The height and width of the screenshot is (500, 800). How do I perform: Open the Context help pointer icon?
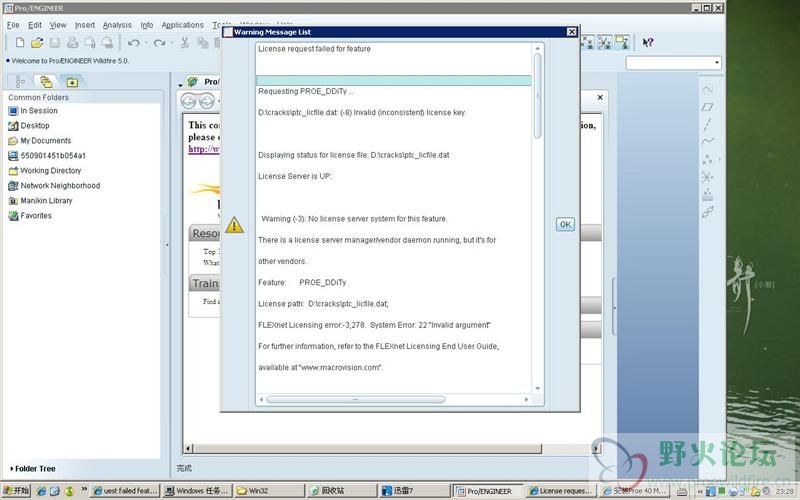[x=648, y=42]
